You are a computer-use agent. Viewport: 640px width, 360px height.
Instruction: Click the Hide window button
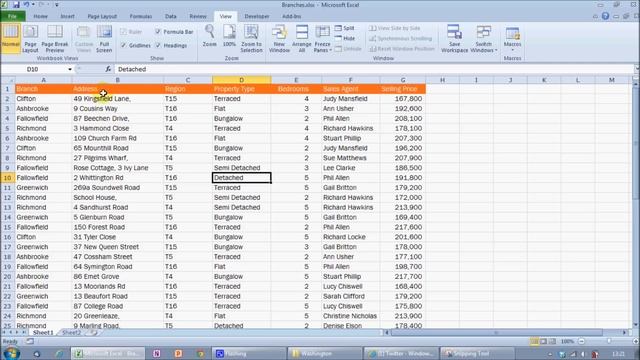pos(345,38)
